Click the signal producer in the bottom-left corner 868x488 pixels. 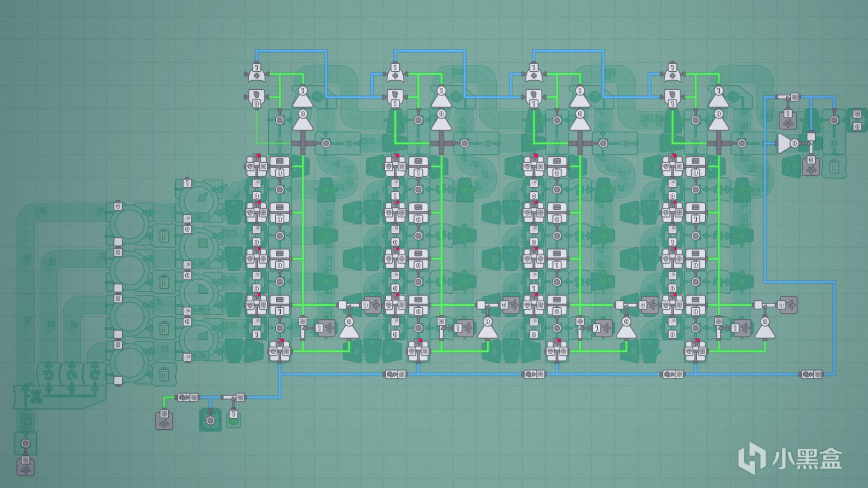[x=26, y=466]
